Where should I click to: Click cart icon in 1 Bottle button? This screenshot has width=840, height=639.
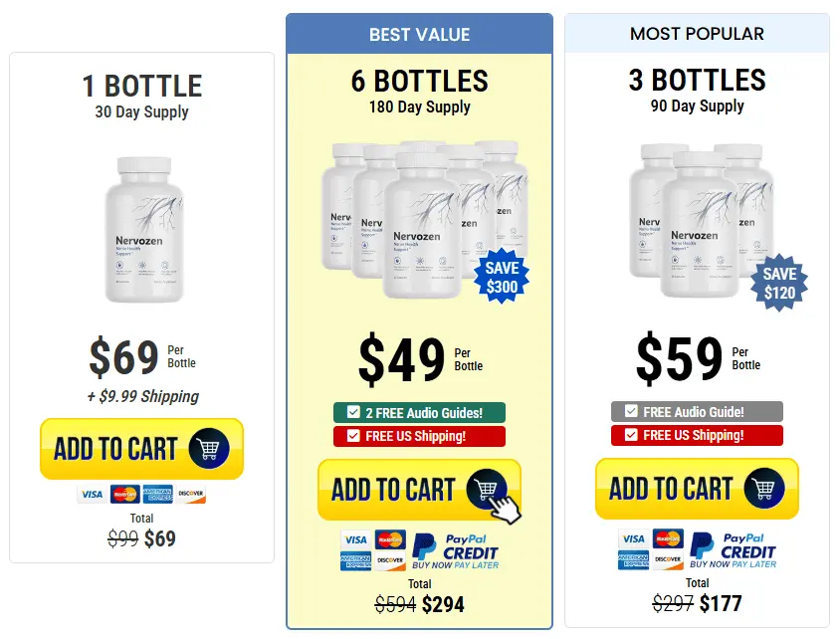pyautogui.click(x=208, y=448)
